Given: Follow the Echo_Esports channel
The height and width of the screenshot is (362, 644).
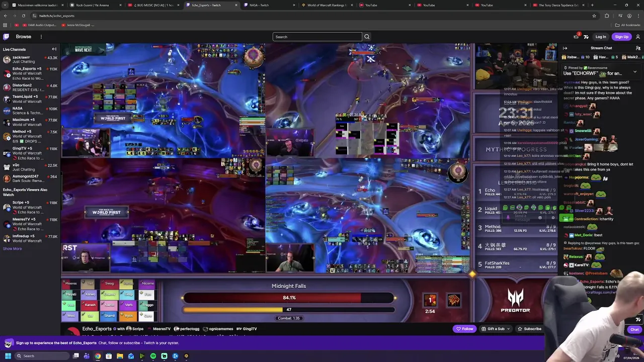Looking at the screenshot, I should [464, 329].
